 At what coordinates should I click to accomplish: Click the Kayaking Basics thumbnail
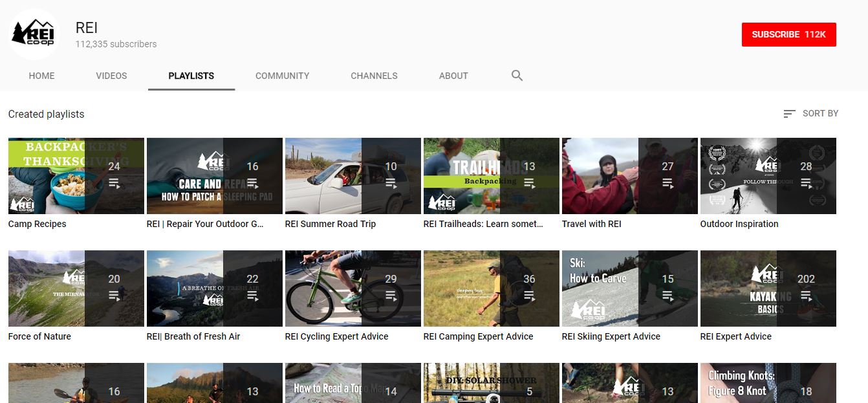[x=768, y=289]
